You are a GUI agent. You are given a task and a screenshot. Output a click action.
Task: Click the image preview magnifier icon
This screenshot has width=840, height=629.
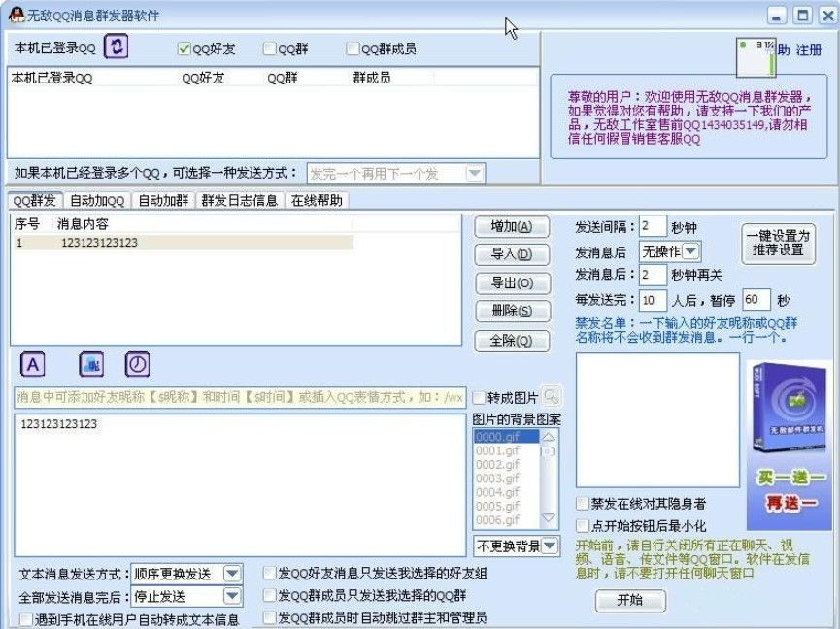pos(551,397)
